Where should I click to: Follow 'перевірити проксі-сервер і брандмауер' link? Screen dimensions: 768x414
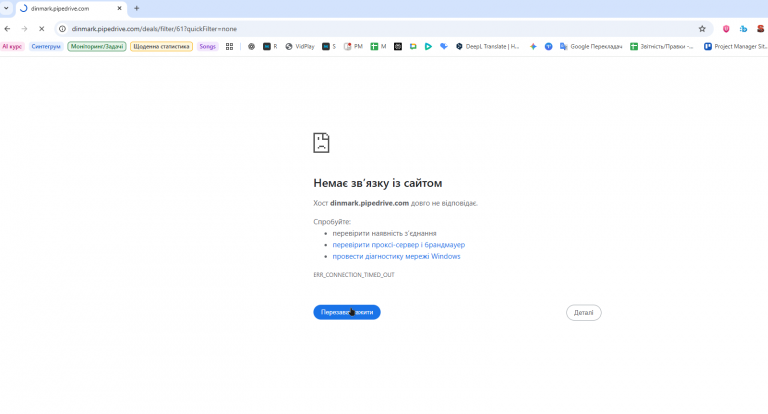click(x=399, y=244)
